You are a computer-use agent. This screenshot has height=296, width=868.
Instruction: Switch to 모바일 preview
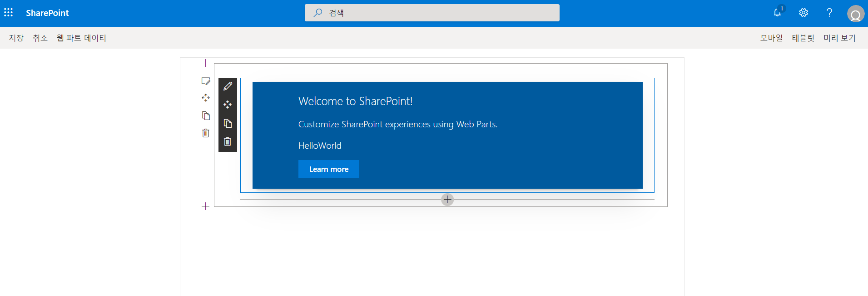772,38
